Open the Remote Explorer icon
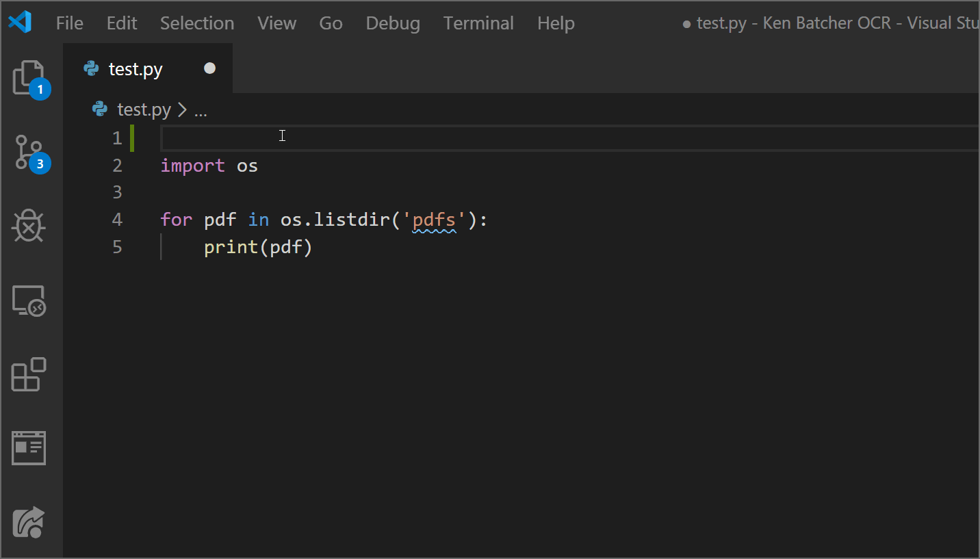This screenshot has height=559, width=980. (29, 300)
